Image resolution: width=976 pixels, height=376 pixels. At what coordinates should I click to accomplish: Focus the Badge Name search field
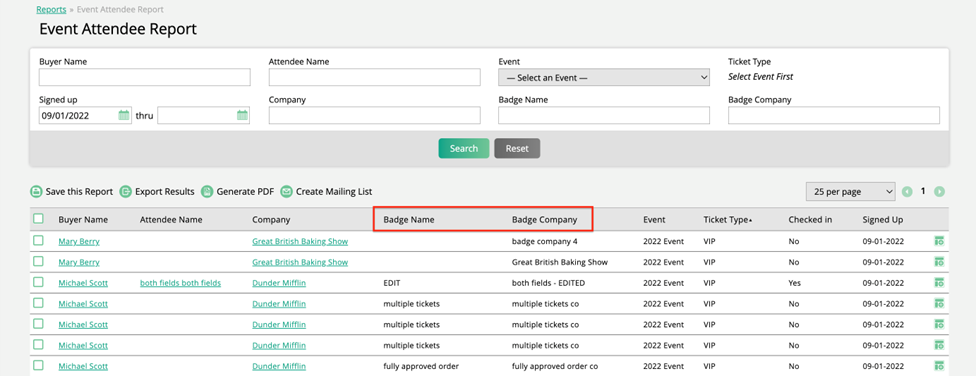click(604, 115)
